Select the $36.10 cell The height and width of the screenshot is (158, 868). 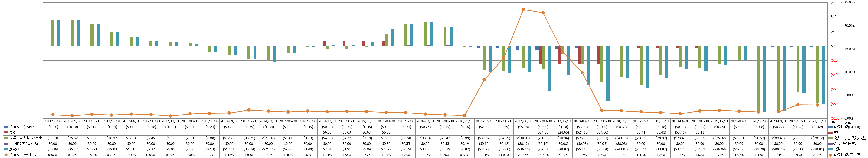pos(53,138)
